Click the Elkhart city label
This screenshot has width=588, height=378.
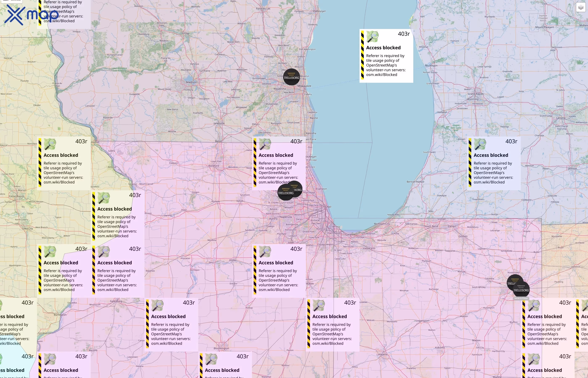452,226
